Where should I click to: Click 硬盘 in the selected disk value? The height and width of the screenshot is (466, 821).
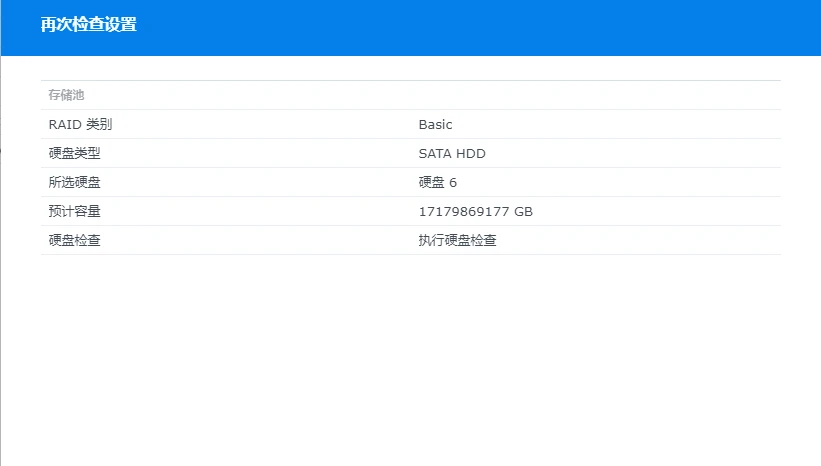tap(431, 183)
